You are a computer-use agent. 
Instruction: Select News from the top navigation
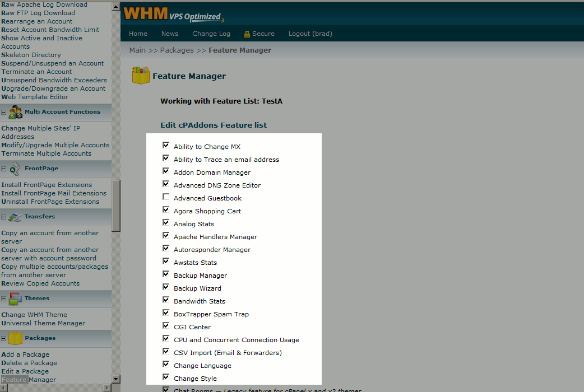pyautogui.click(x=169, y=34)
